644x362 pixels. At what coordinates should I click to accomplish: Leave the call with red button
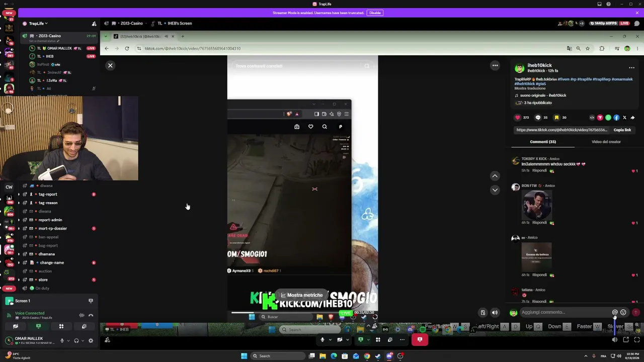coord(420,340)
